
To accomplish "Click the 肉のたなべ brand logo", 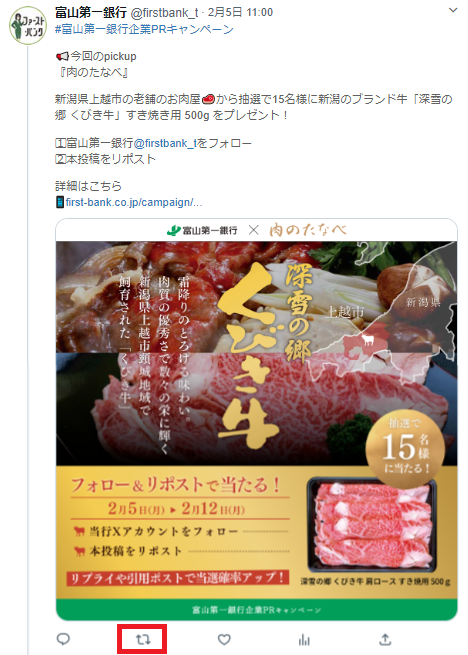I will 308,230.
